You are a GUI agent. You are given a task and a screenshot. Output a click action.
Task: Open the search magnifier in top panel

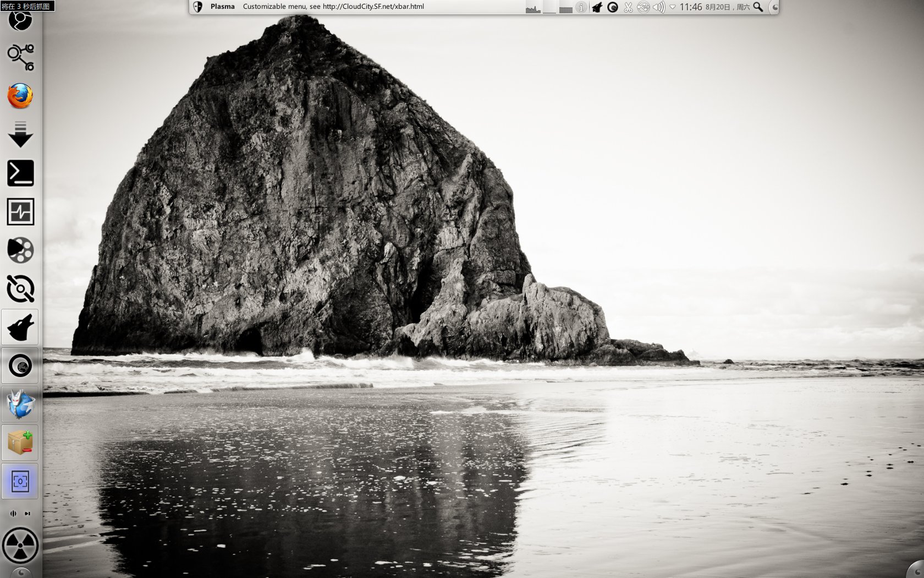pos(758,7)
